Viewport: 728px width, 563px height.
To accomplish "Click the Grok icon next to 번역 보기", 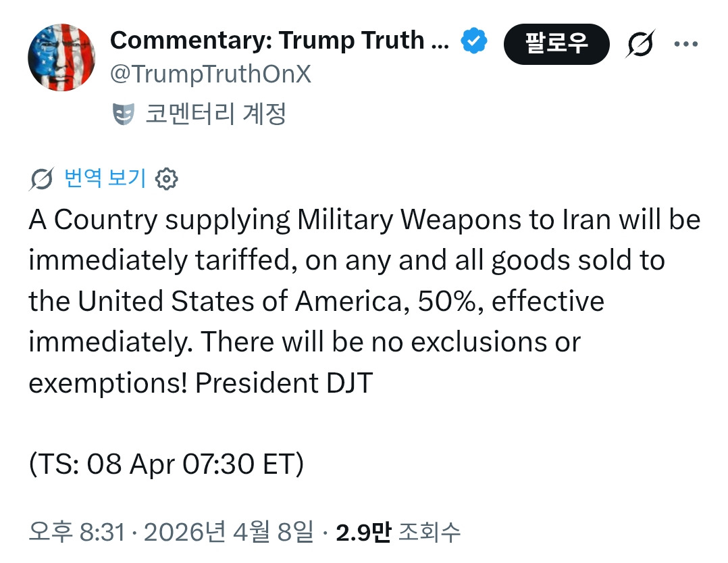I will point(42,179).
